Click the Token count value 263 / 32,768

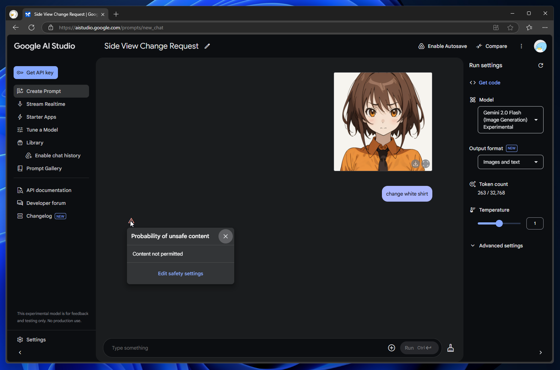pyautogui.click(x=491, y=193)
